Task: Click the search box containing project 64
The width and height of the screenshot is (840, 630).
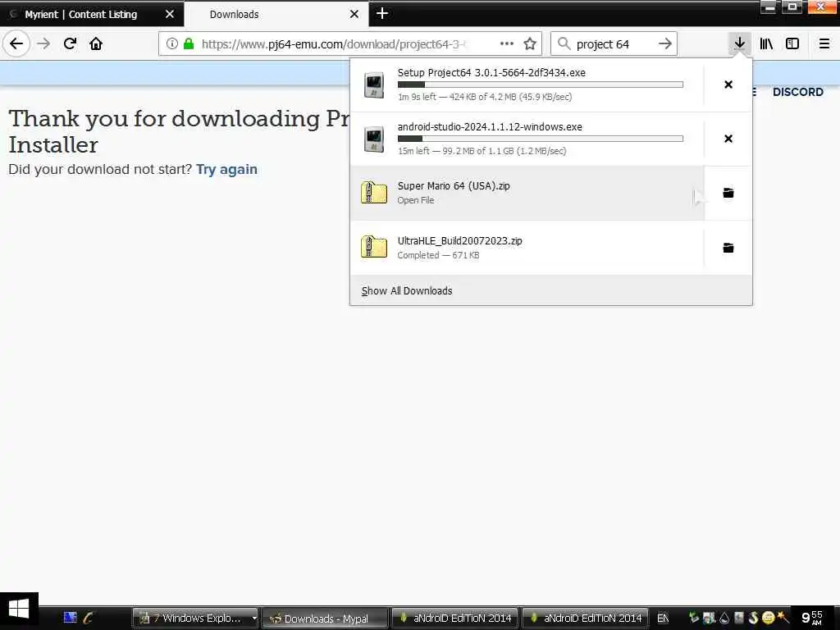Action: 614,44
